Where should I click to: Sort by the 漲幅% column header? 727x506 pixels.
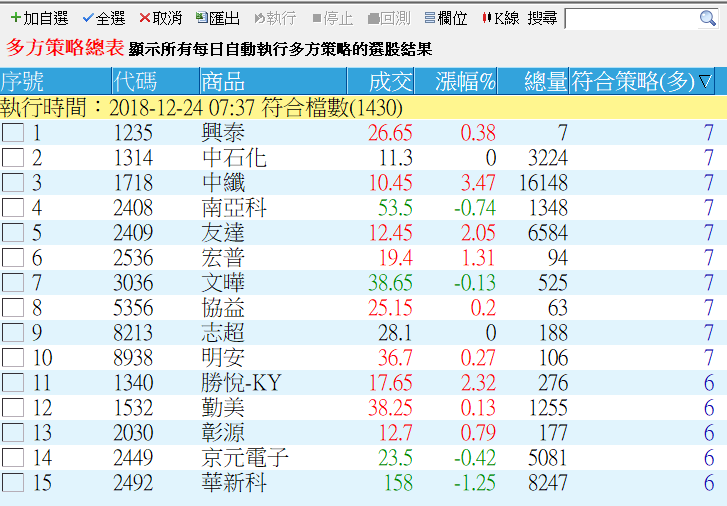[465, 82]
